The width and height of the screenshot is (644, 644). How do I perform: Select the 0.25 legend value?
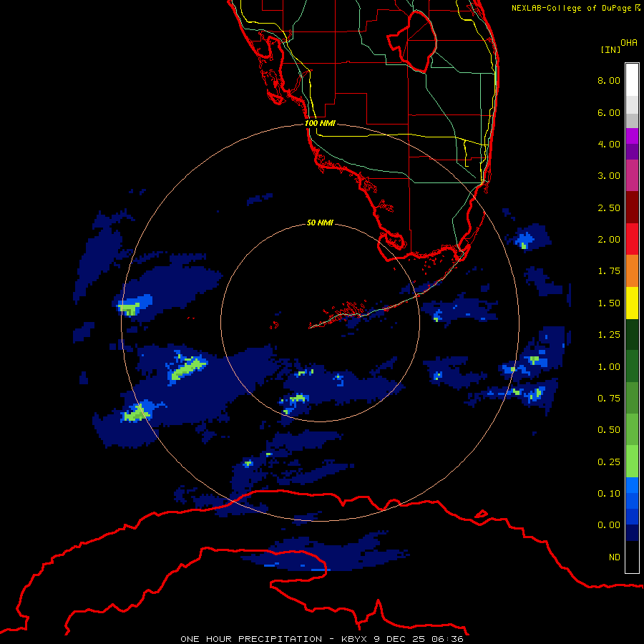coord(609,462)
